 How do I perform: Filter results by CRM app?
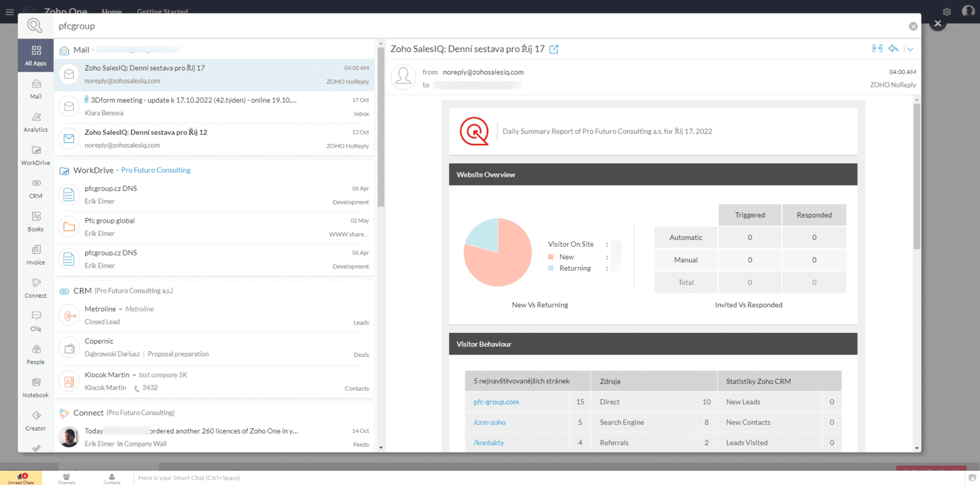click(36, 189)
